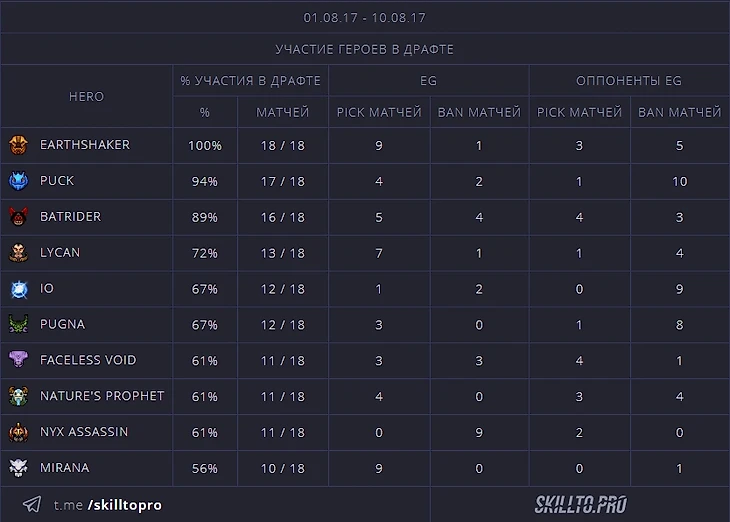Select the МАТЧЕЙ column header
The image size is (730, 522).
pyautogui.click(x=283, y=113)
